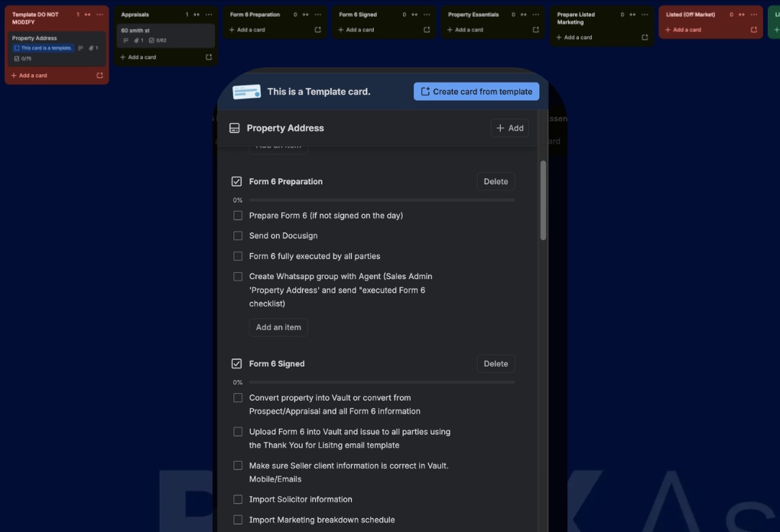Collapse the Template DO NOT MODIFY list
Image resolution: width=780 pixels, height=532 pixels.
pos(87,15)
